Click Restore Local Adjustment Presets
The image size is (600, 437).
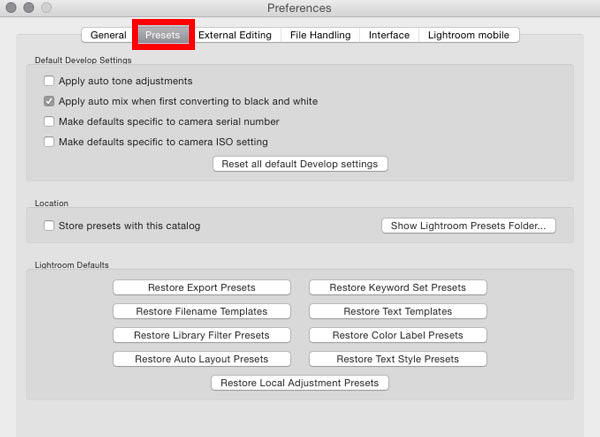[x=300, y=383]
